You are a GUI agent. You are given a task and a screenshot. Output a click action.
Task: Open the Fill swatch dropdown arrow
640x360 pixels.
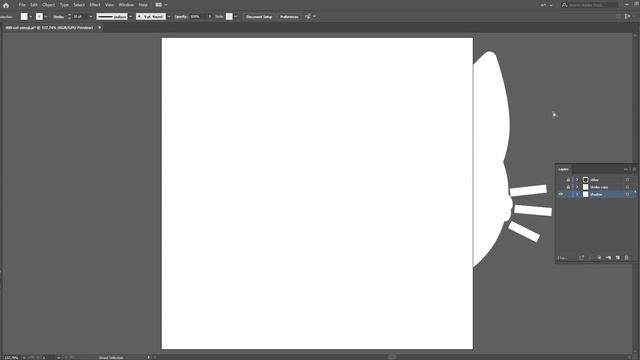point(31,17)
